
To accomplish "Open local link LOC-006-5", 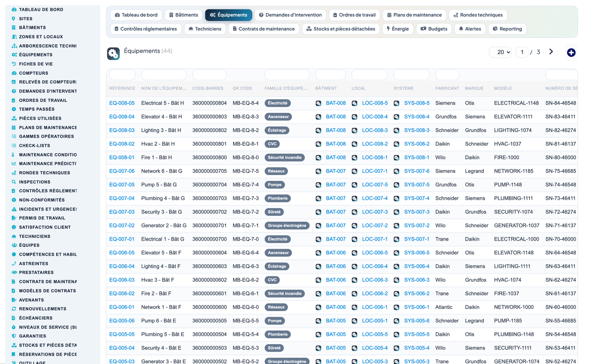I will pyautogui.click(x=375, y=253).
